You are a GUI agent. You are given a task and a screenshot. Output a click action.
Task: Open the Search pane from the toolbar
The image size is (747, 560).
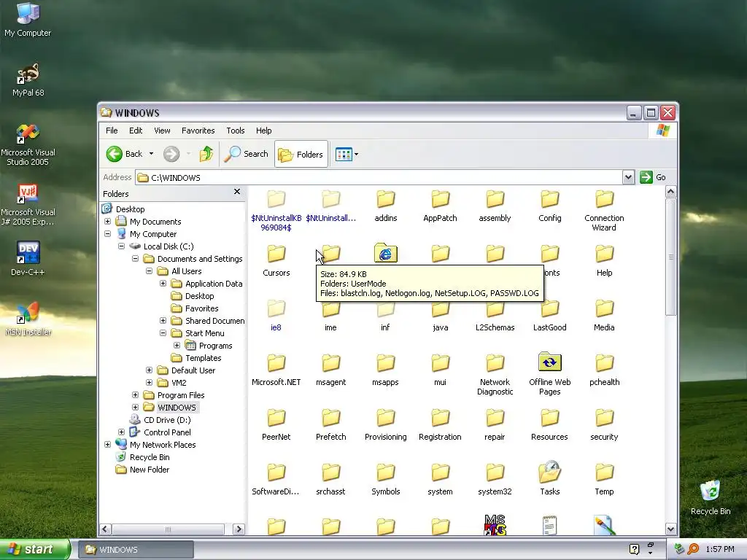[x=247, y=154]
